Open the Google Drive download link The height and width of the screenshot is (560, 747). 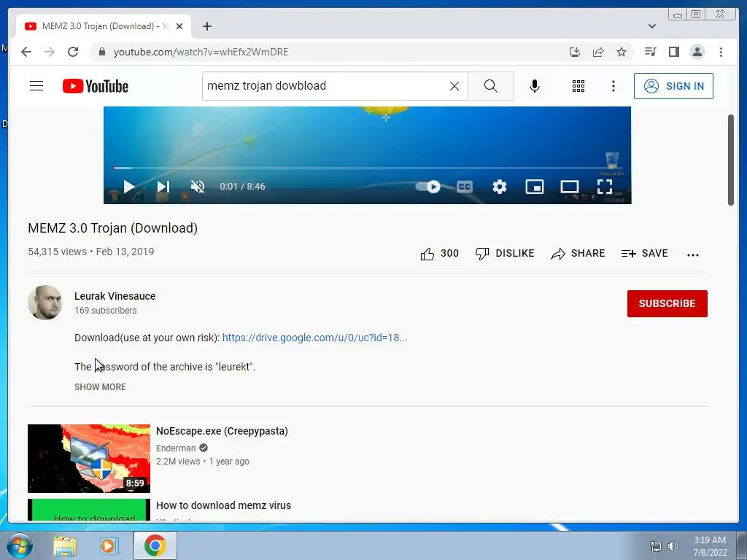pyautogui.click(x=314, y=338)
